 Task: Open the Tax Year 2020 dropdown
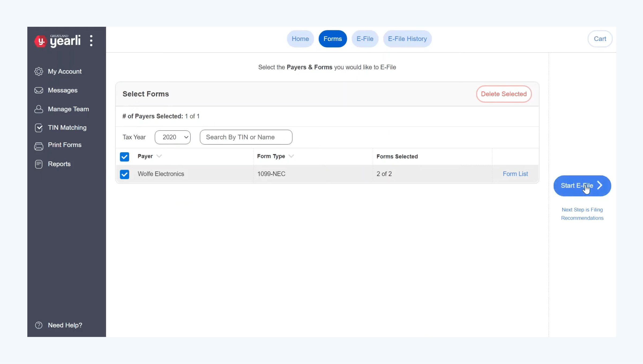click(173, 137)
